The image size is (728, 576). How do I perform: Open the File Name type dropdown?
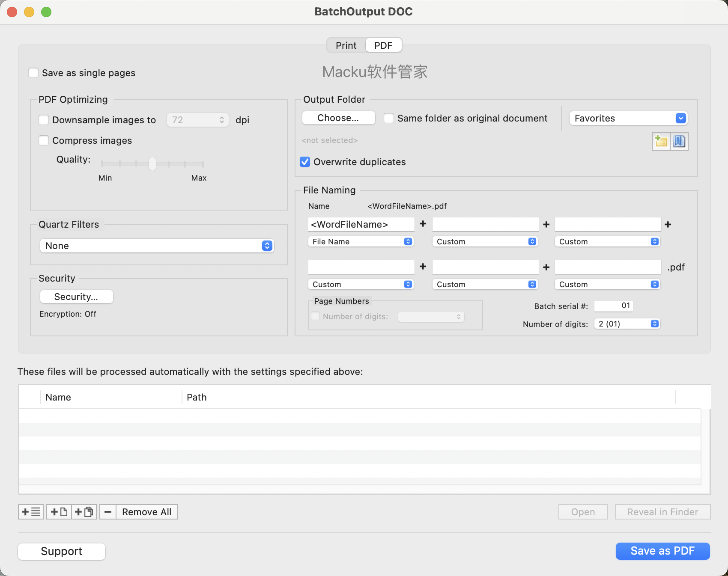click(361, 242)
